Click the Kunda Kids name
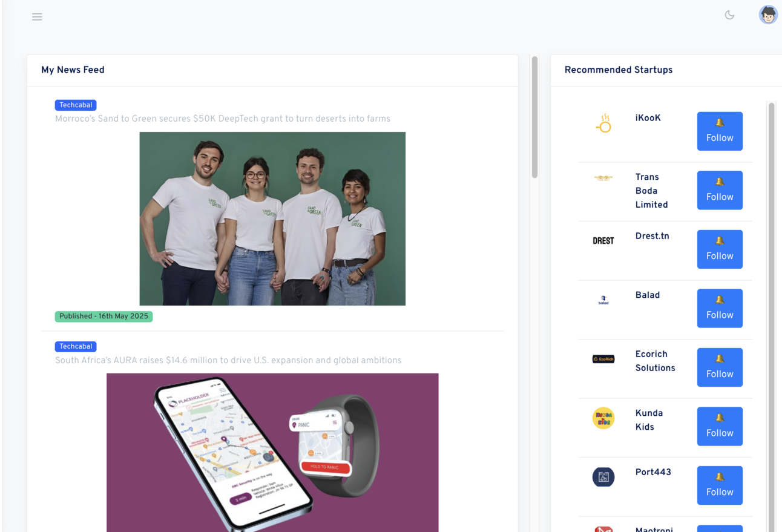The height and width of the screenshot is (532, 782). tap(649, 420)
